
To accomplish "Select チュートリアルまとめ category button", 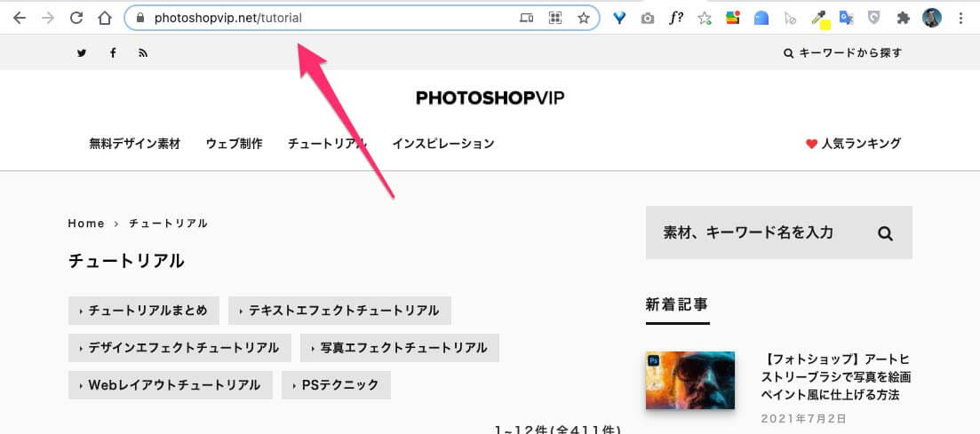I will point(144,311).
